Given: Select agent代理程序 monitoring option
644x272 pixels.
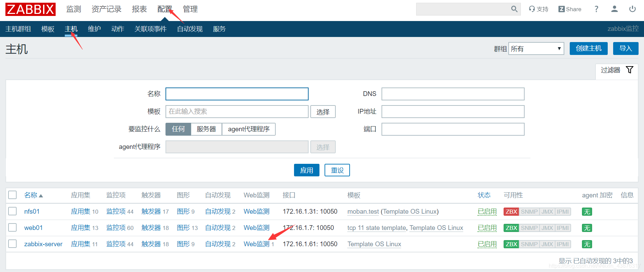Looking at the screenshot, I should coord(249,129).
